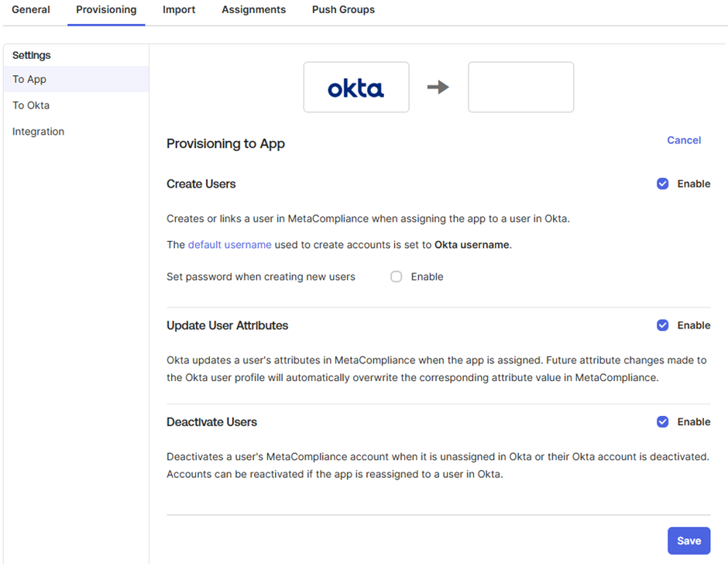Switch to the Import tab
Viewport: 728px width, 564px height.
(179, 10)
